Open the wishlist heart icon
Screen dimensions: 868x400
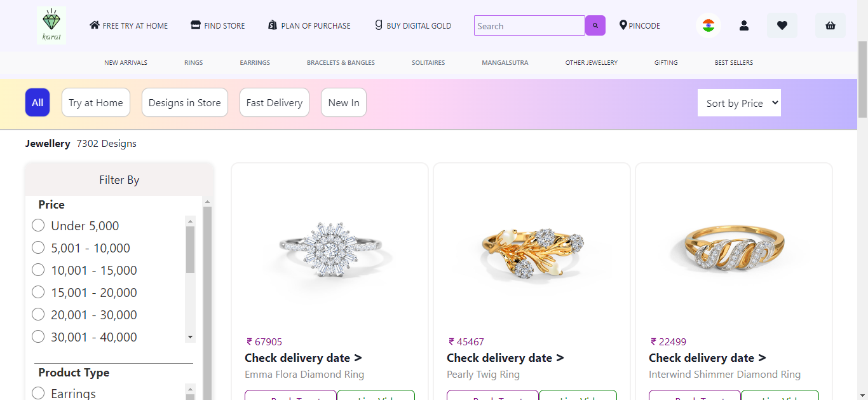782,25
